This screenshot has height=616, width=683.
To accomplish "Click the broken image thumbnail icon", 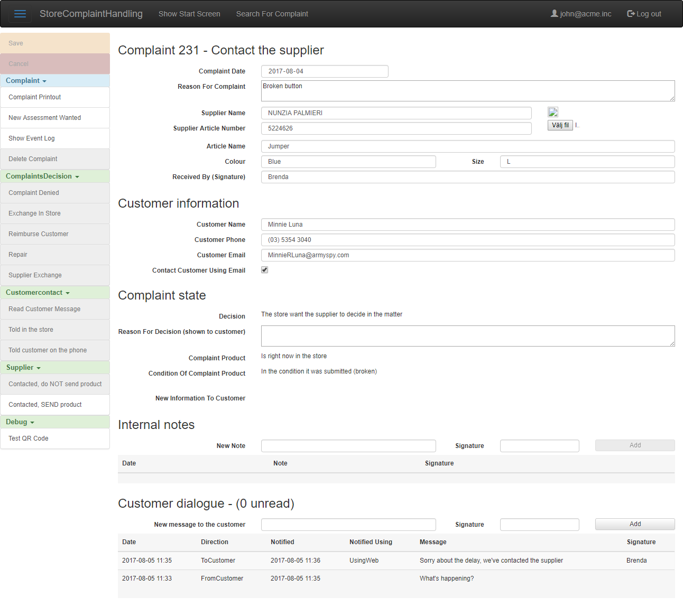I will click(x=553, y=112).
